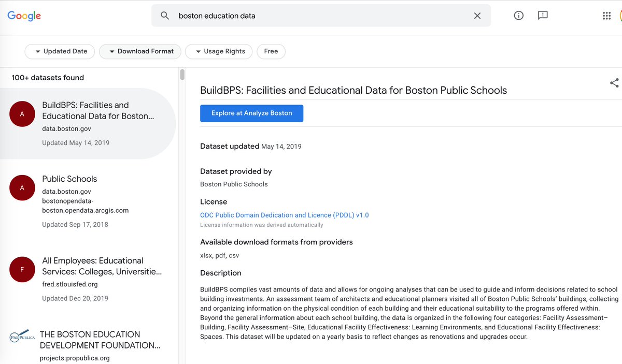Open the info circle icon
The height and width of the screenshot is (364, 622).
(518, 16)
